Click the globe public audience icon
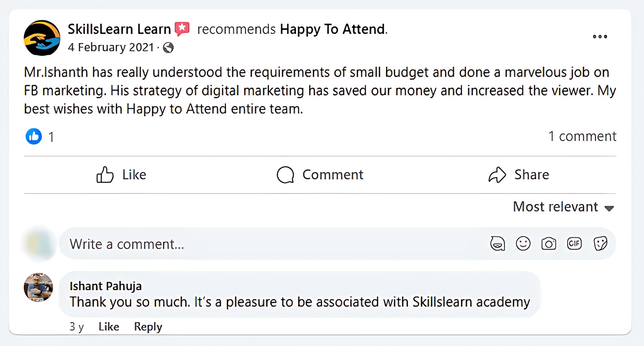Screen dimensions: 644x346 point(168,48)
